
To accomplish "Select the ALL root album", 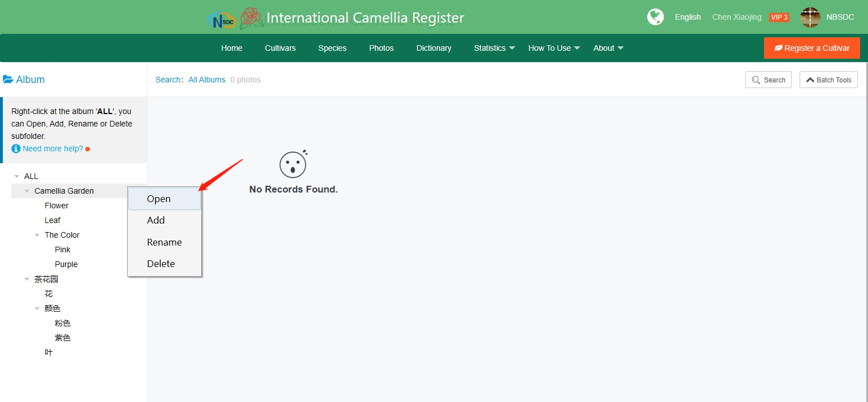I will tap(31, 176).
